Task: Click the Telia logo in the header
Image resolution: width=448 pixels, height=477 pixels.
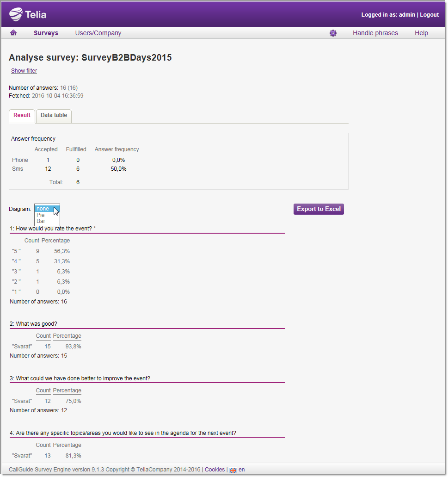Action: tap(28, 14)
